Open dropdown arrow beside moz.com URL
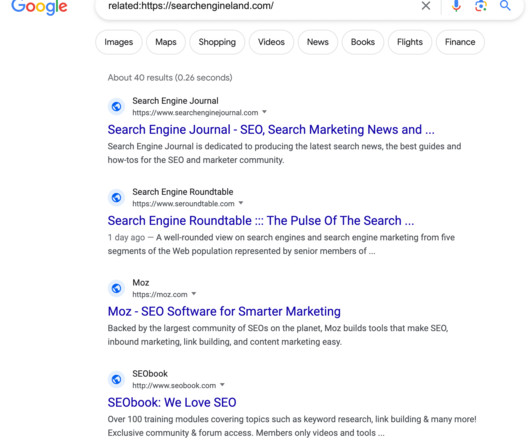530x442 pixels. coord(194,294)
